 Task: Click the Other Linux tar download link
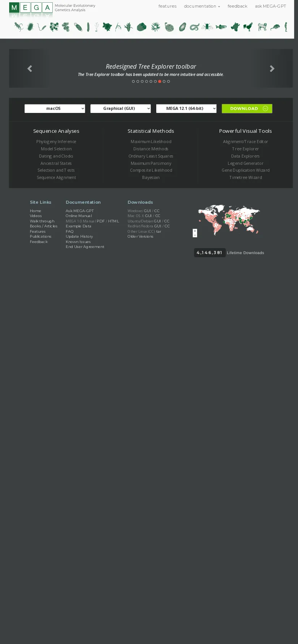tap(159, 231)
